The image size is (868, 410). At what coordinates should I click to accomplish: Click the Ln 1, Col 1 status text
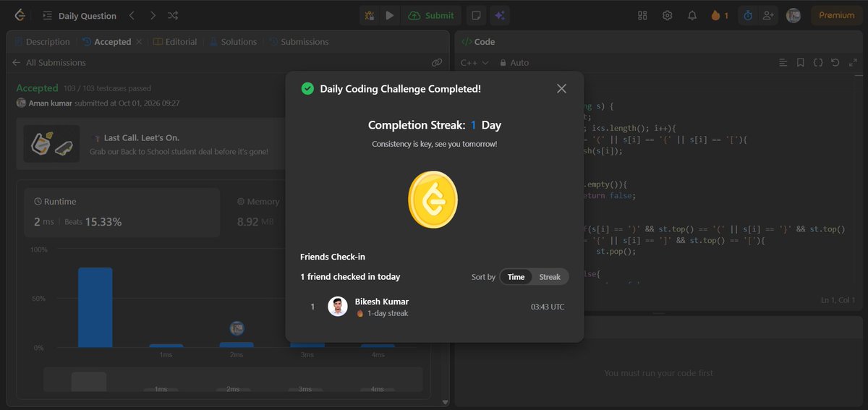(838, 300)
